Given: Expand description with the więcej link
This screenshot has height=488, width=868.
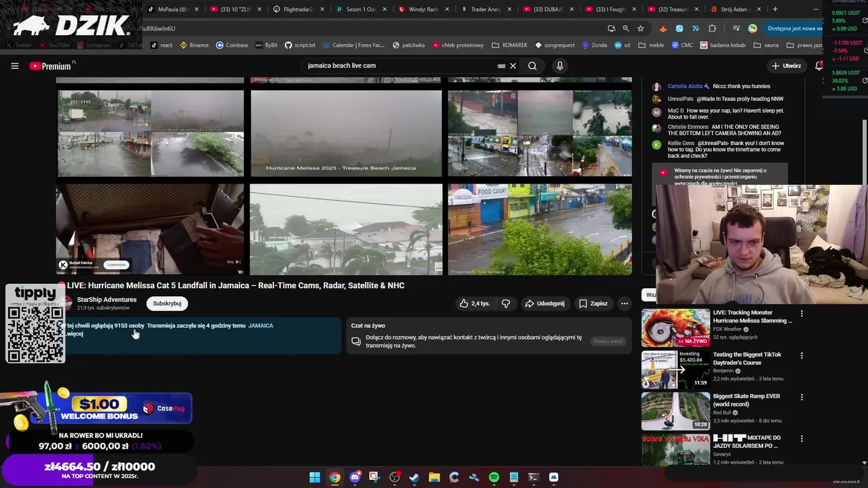Looking at the screenshot, I should (75, 333).
